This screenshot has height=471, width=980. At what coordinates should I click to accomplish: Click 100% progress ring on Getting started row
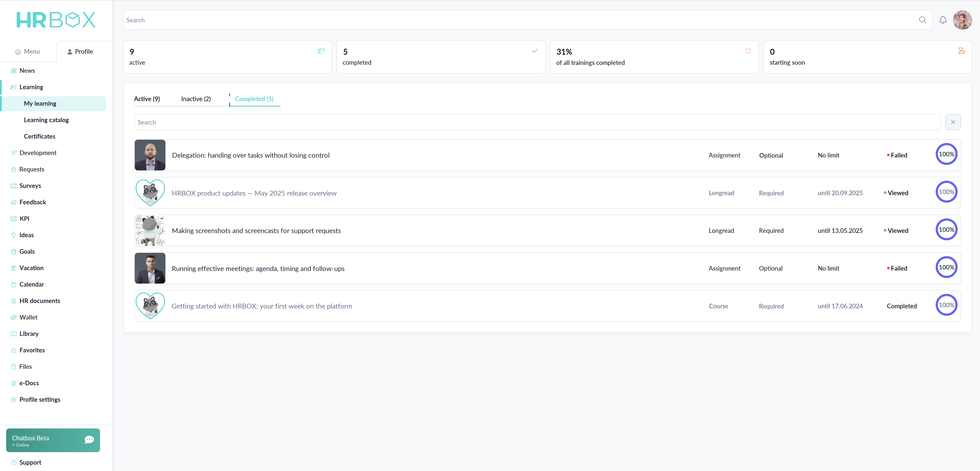click(x=946, y=305)
